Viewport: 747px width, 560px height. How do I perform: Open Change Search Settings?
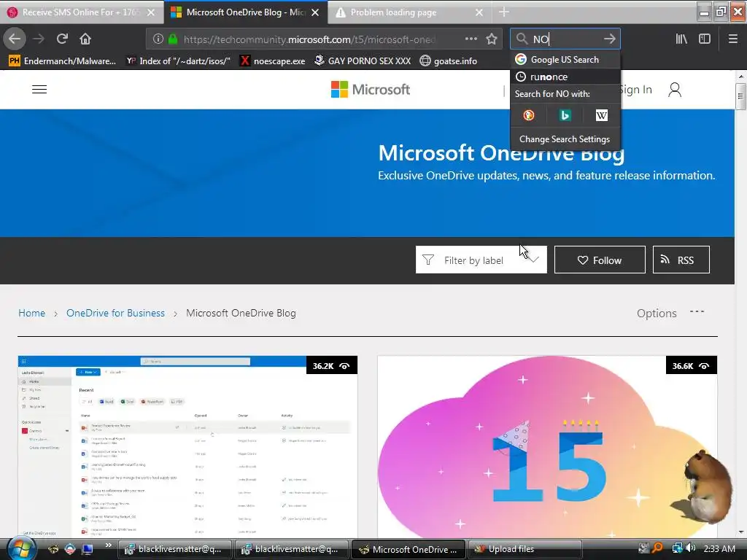tap(565, 139)
